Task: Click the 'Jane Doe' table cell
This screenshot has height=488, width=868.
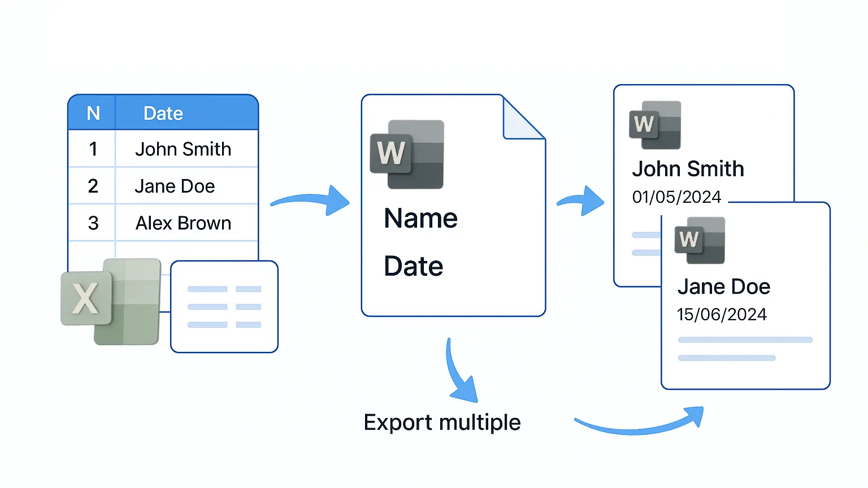Action: (187, 186)
